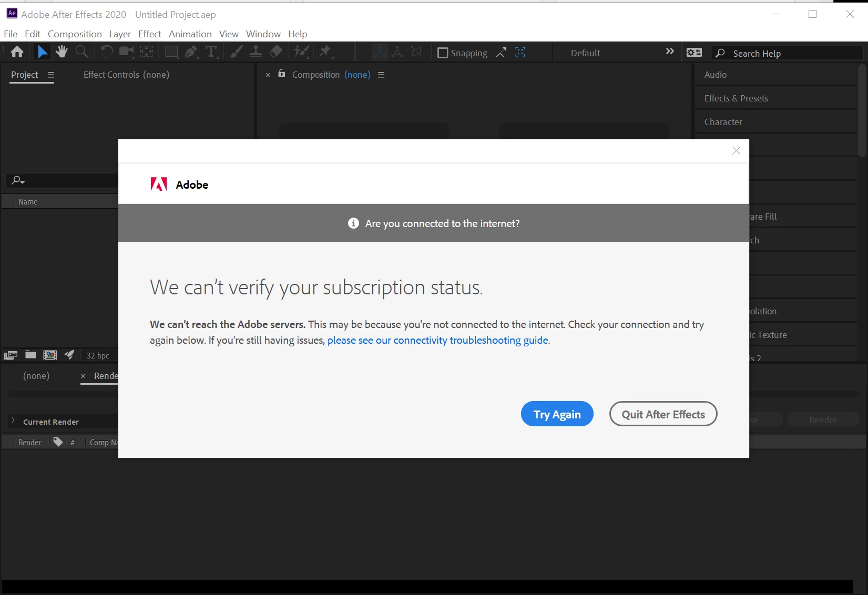Image resolution: width=868 pixels, height=595 pixels.
Task: Expand the workspace overflow chevrons
Action: click(670, 52)
